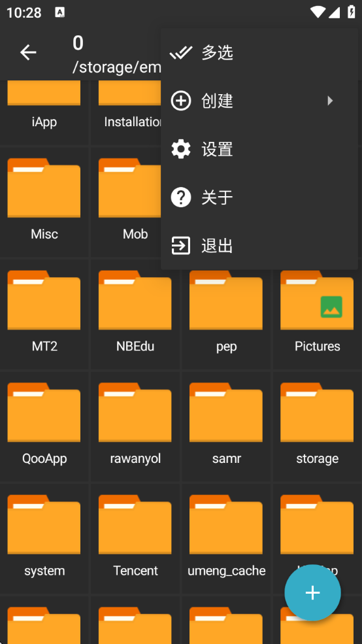Click the /storage path text in header
Viewport: 362px width, 644px height.
click(x=117, y=67)
